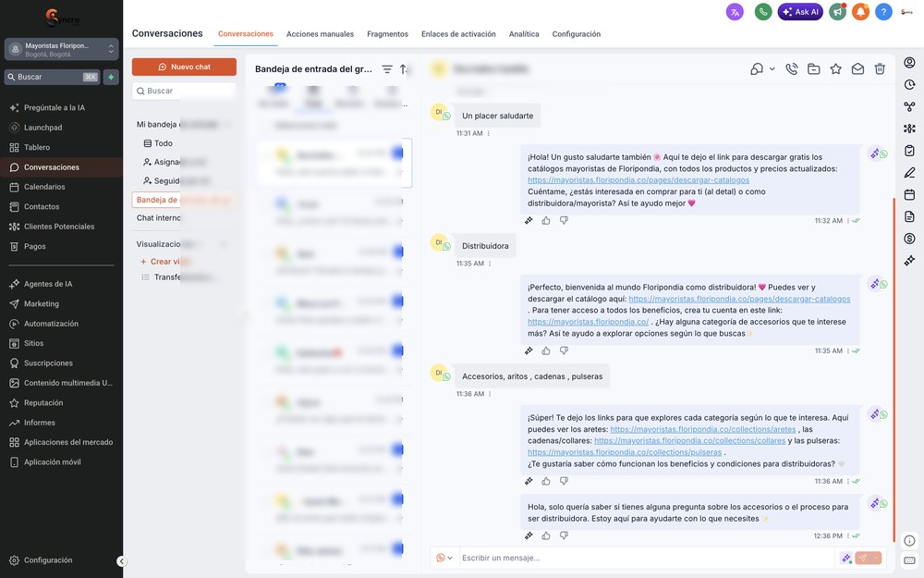The image size is (924, 578).
Task: Mark conversation unread with envelope icon
Action: pyautogui.click(x=857, y=69)
